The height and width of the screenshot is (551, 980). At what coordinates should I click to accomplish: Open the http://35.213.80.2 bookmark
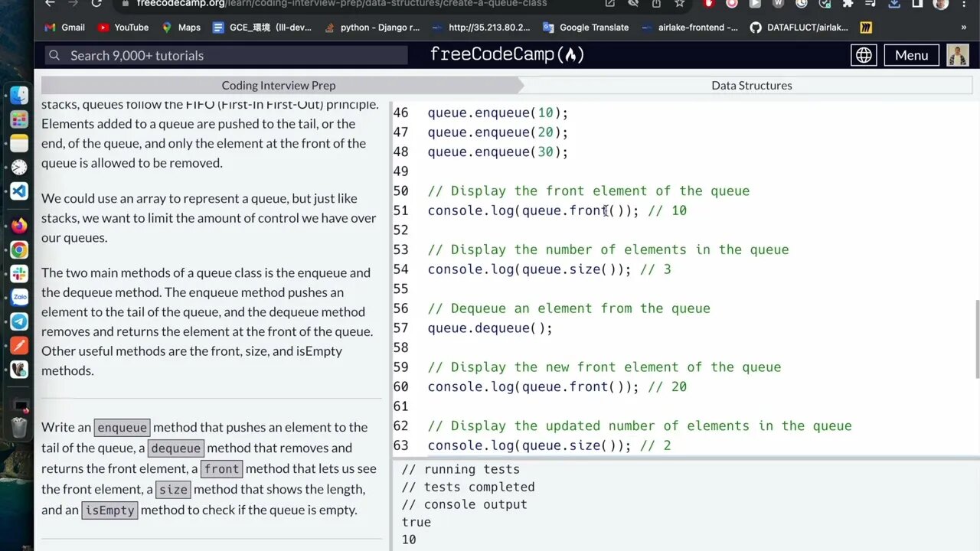click(x=481, y=28)
